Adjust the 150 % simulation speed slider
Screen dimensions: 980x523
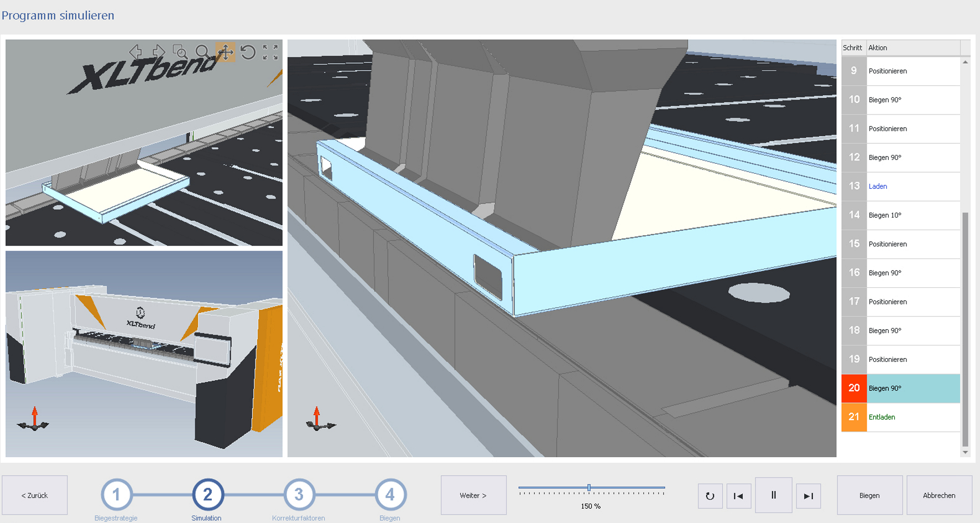click(589, 488)
